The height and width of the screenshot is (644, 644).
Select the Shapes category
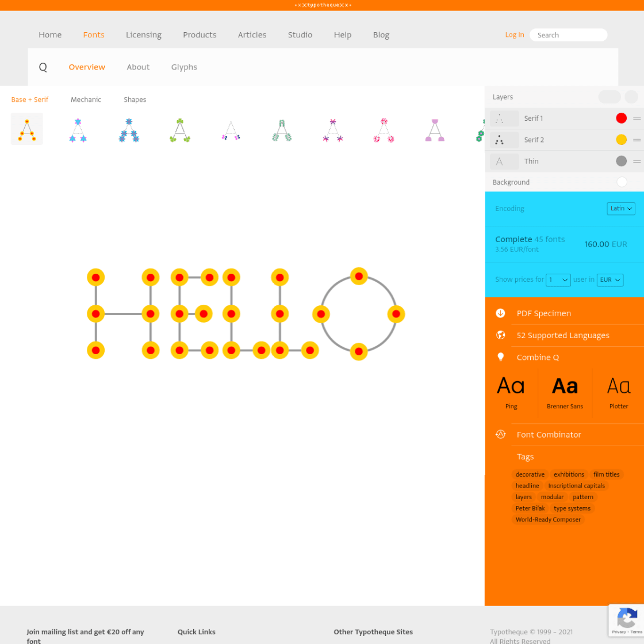135,99
